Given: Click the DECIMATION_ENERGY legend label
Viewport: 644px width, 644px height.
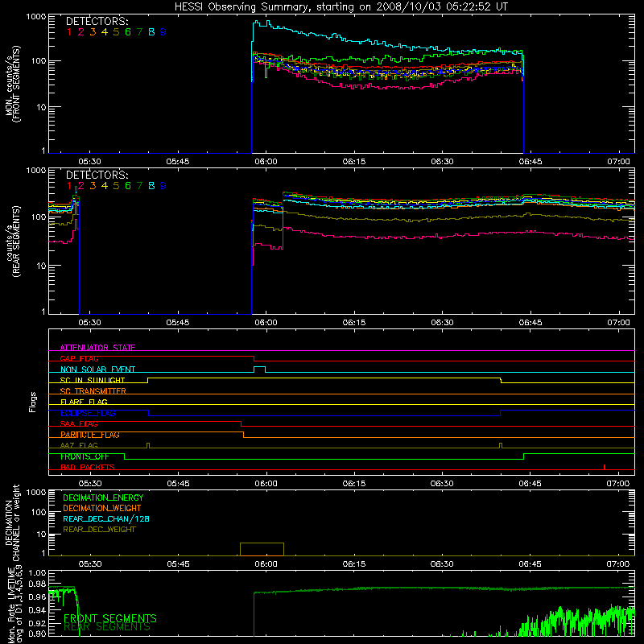Looking at the screenshot, I should 103,497.
